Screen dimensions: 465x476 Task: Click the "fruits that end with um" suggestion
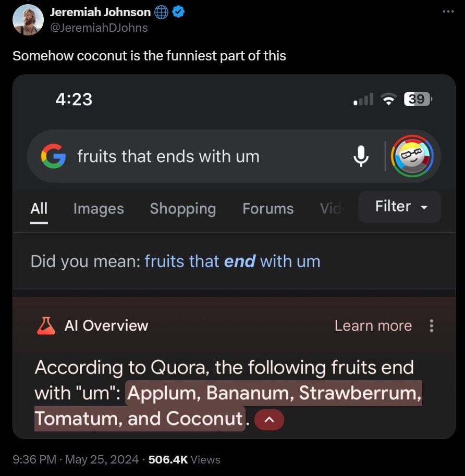[232, 261]
